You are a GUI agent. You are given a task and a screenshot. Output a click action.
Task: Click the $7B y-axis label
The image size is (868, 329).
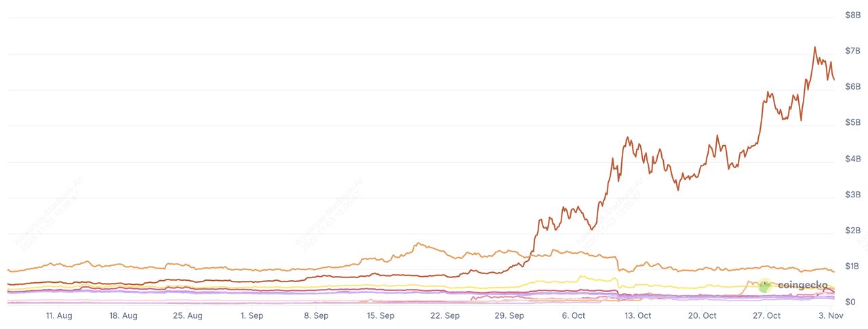[x=852, y=51]
